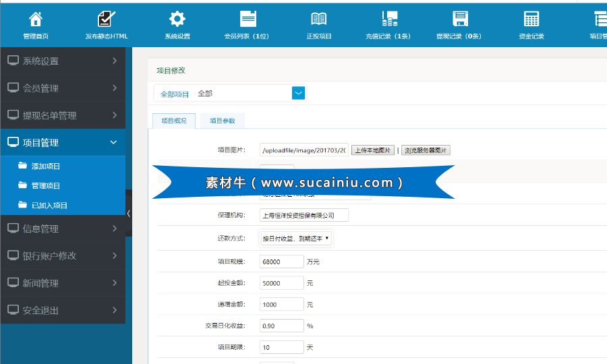Expand the 系统设置 sidebar chevron

point(115,61)
